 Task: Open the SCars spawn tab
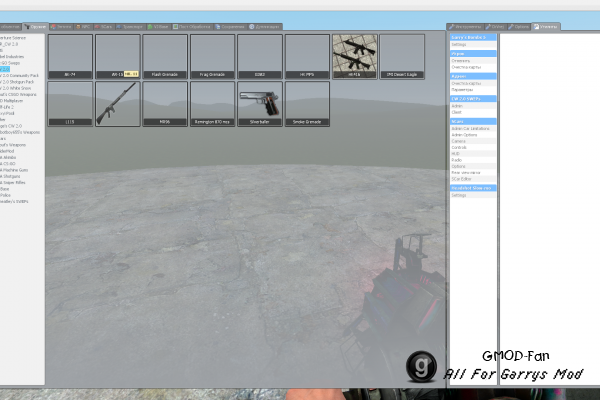pos(103,27)
